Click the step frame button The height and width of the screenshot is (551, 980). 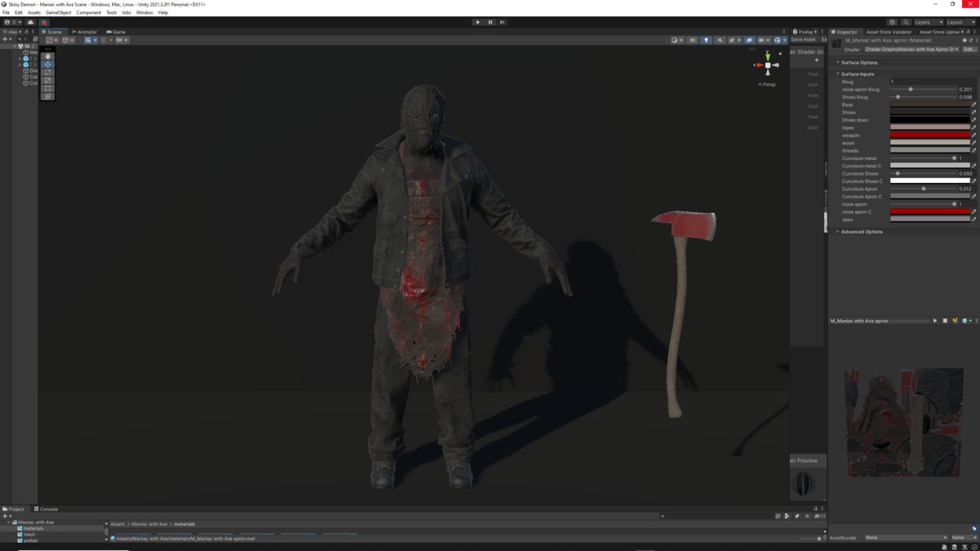click(502, 22)
